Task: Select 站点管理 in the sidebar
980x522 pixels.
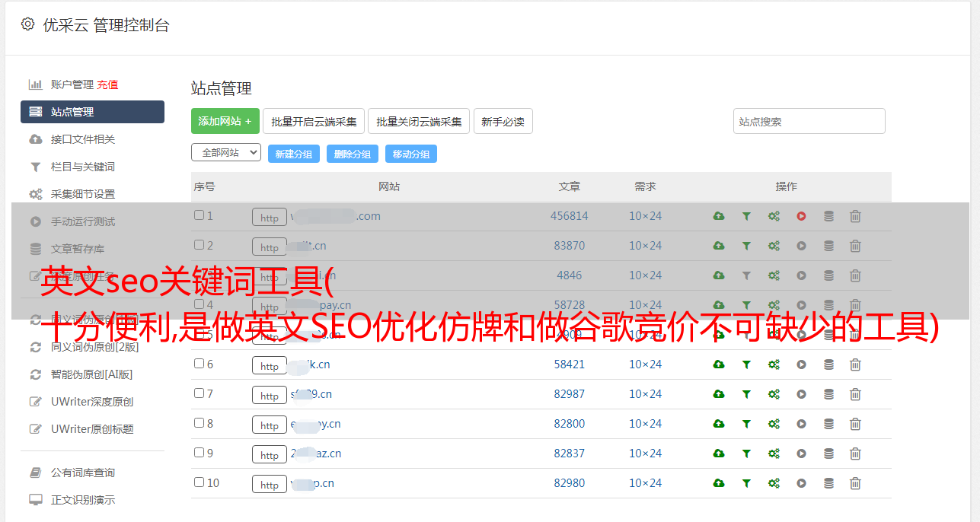Action: coord(92,112)
